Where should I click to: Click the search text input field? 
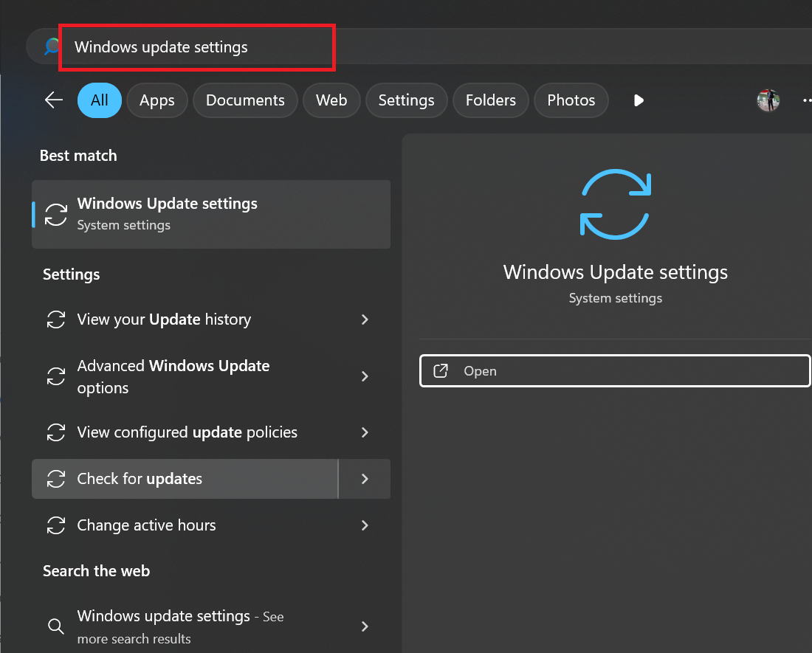point(199,47)
